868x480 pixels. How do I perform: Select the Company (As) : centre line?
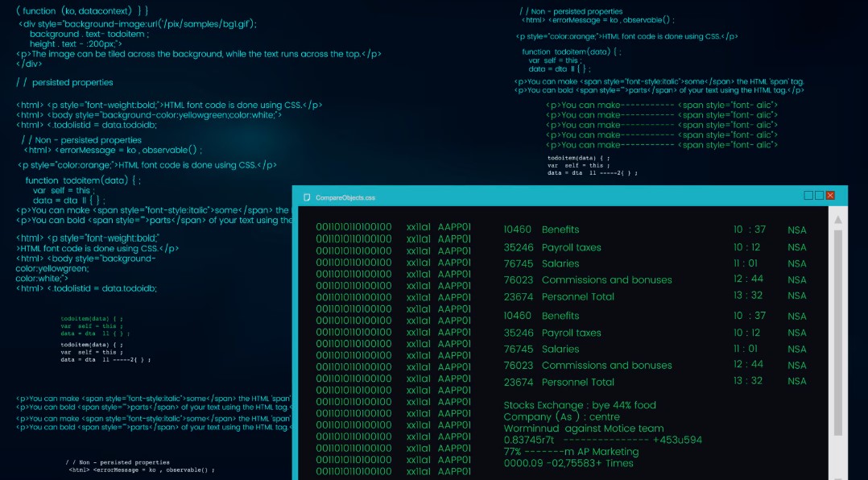561,417
